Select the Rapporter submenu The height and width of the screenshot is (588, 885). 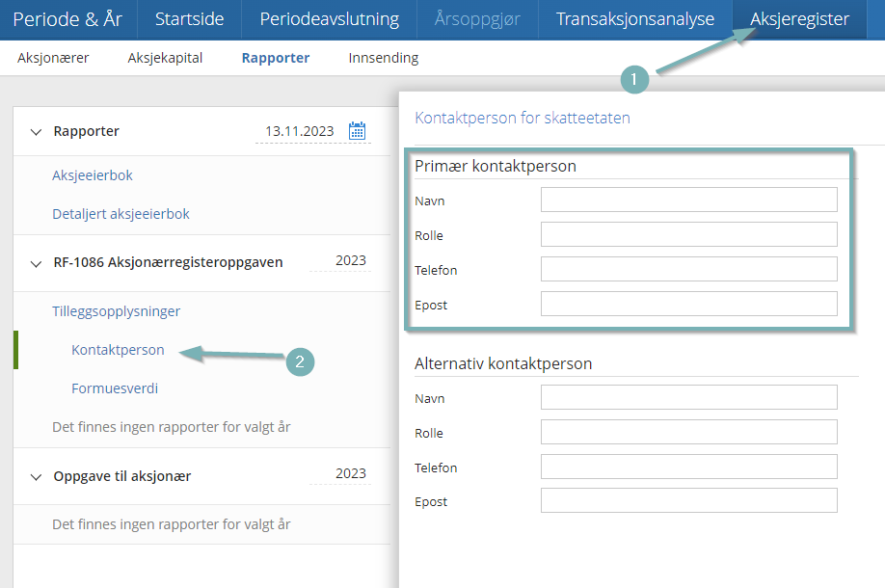tap(276, 58)
